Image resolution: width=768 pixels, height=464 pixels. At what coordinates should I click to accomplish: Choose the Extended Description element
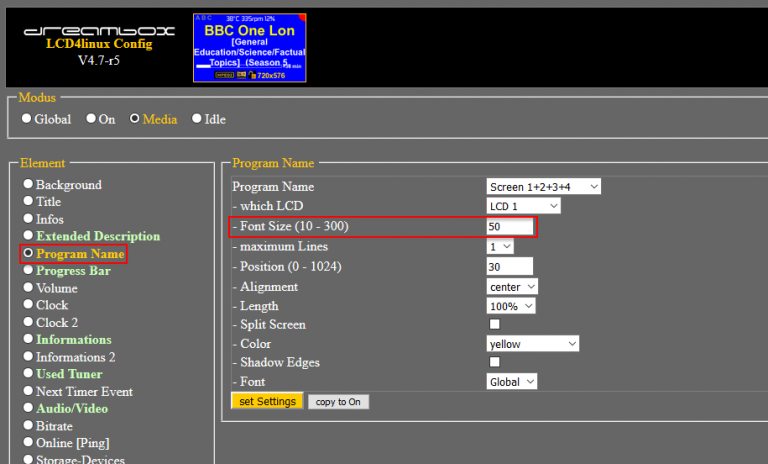pyautogui.click(x=97, y=236)
